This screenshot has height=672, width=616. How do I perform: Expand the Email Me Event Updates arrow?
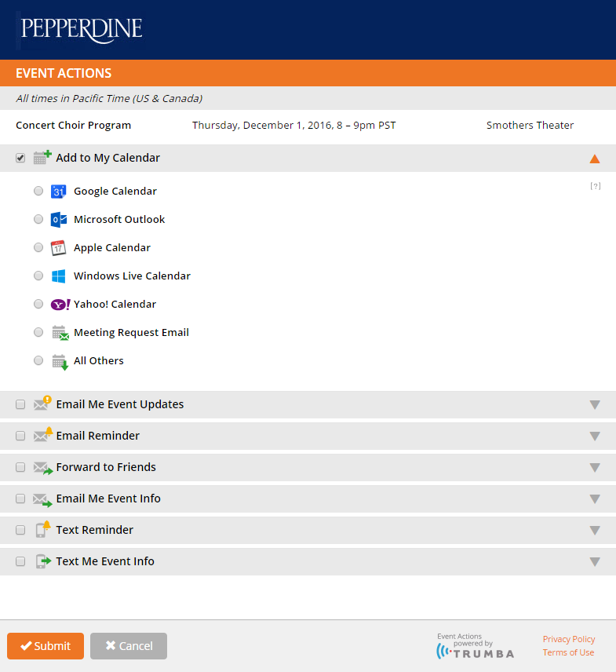coord(595,404)
